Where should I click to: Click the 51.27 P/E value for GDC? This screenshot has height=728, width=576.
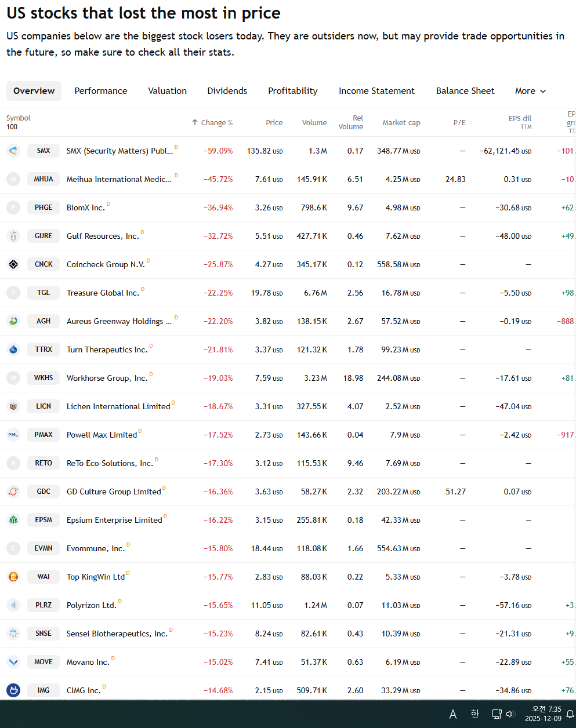(x=456, y=492)
